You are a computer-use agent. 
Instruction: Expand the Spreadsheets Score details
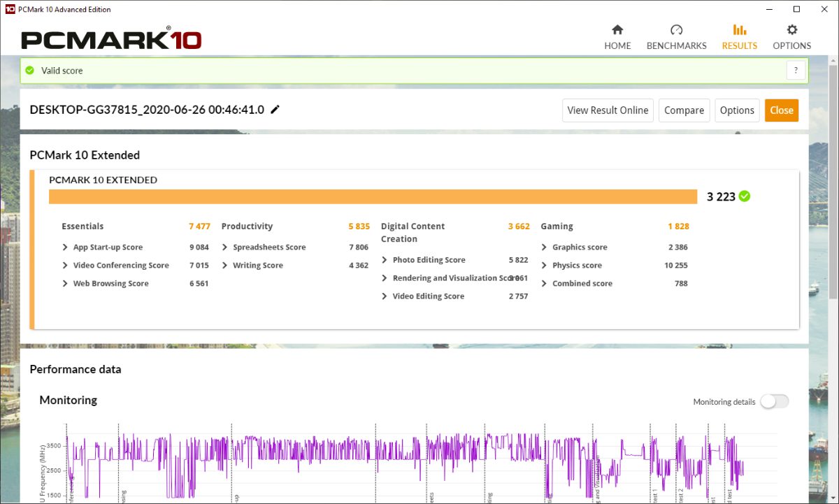225,247
